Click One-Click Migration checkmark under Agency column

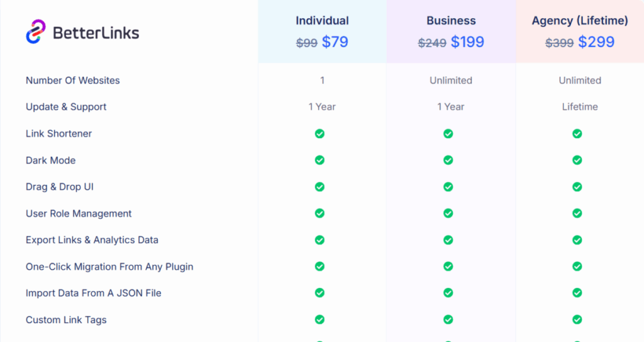577,267
